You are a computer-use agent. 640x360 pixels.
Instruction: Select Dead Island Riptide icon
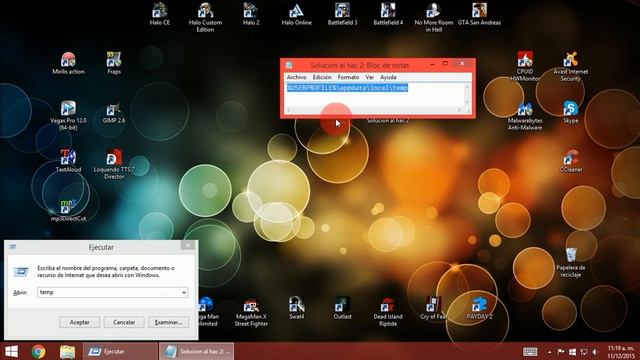(388, 311)
